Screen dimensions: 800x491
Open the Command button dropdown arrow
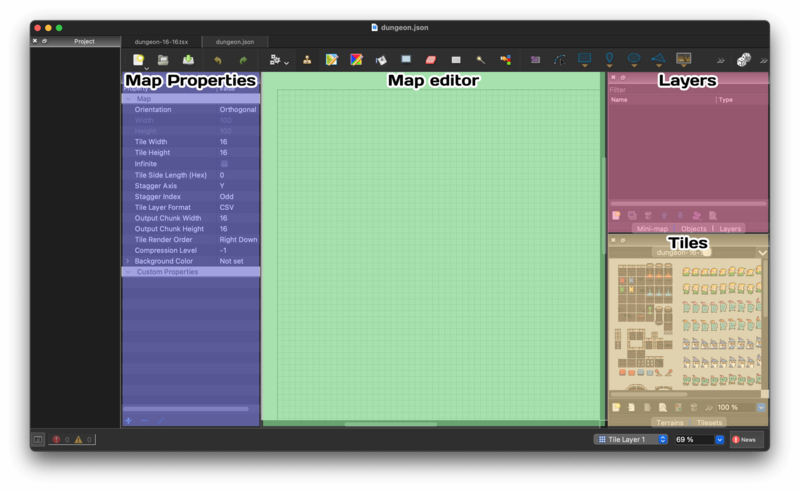[286, 63]
